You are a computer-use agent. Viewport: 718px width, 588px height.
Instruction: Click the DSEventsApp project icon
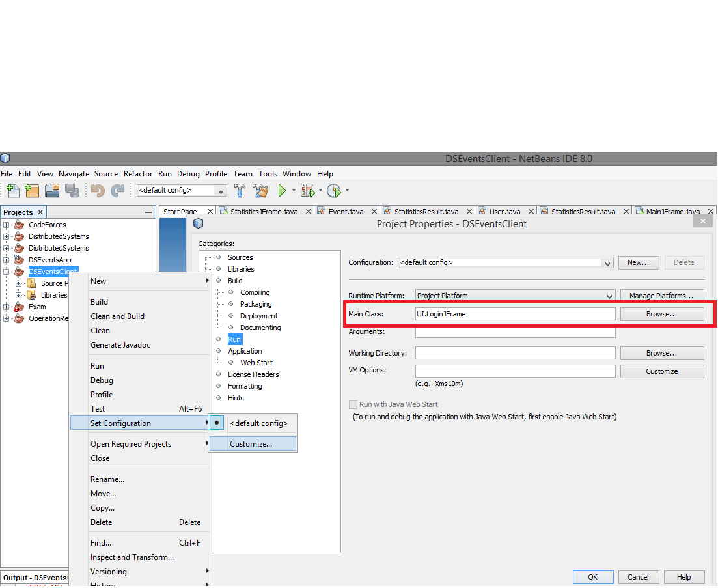click(20, 260)
